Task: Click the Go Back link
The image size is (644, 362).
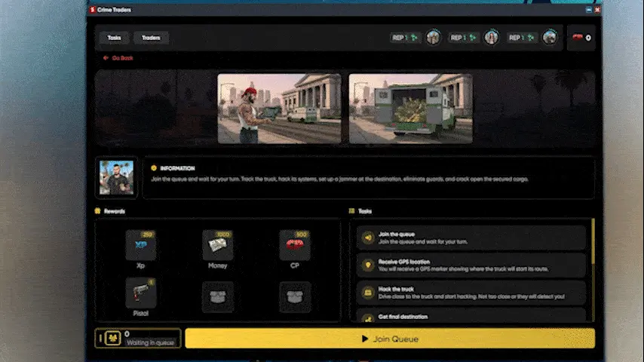Action: [118, 58]
